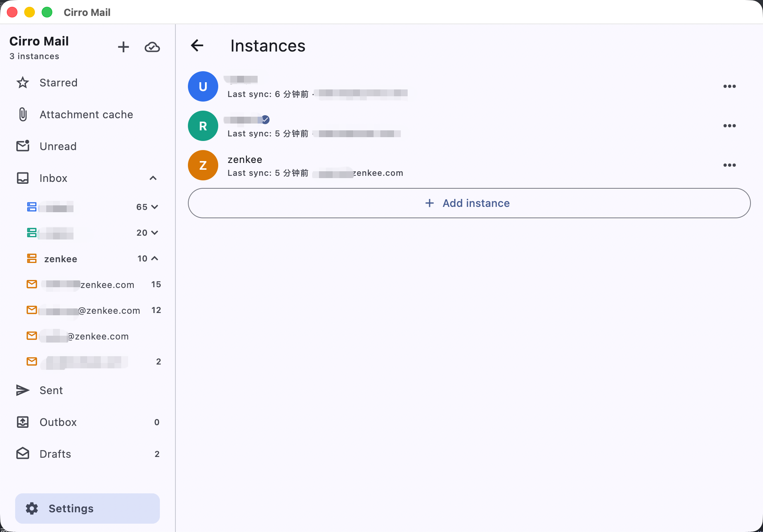The image size is (763, 532).
Task: Click the paper plane Sent icon
Action: point(23,390)
